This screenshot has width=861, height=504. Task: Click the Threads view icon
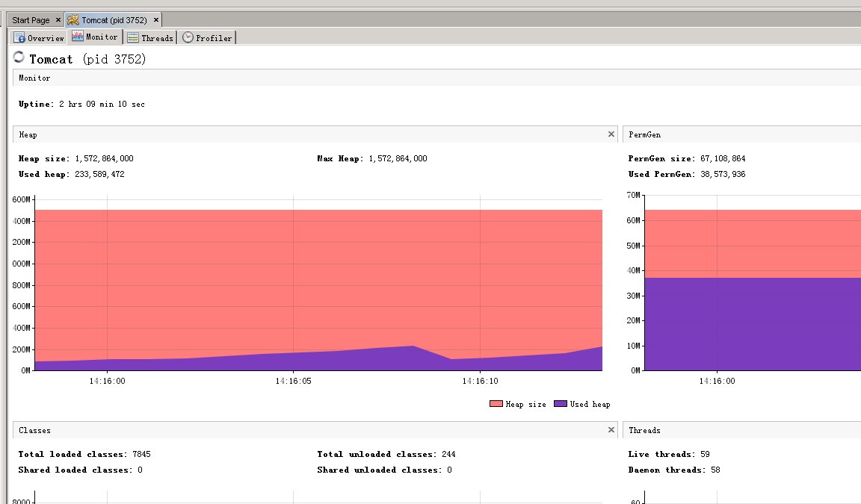coord(133,37)
